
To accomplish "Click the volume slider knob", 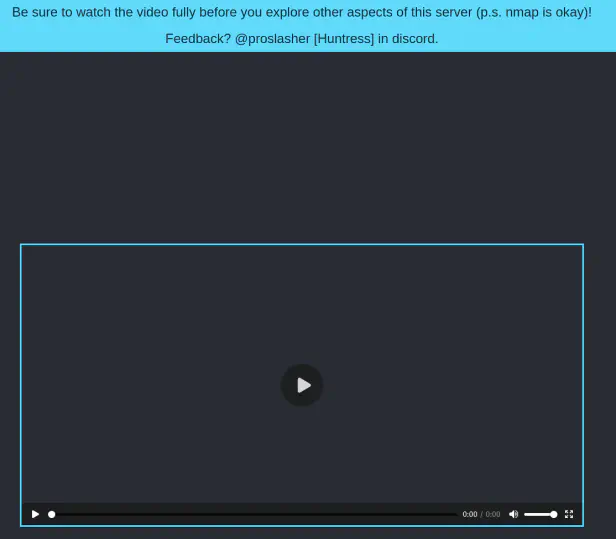I will (x=554, y=514).
